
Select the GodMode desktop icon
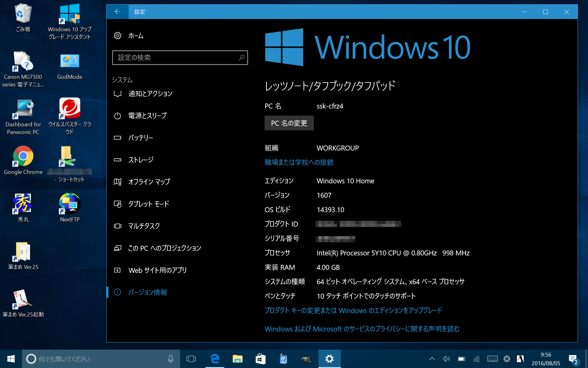70,66
